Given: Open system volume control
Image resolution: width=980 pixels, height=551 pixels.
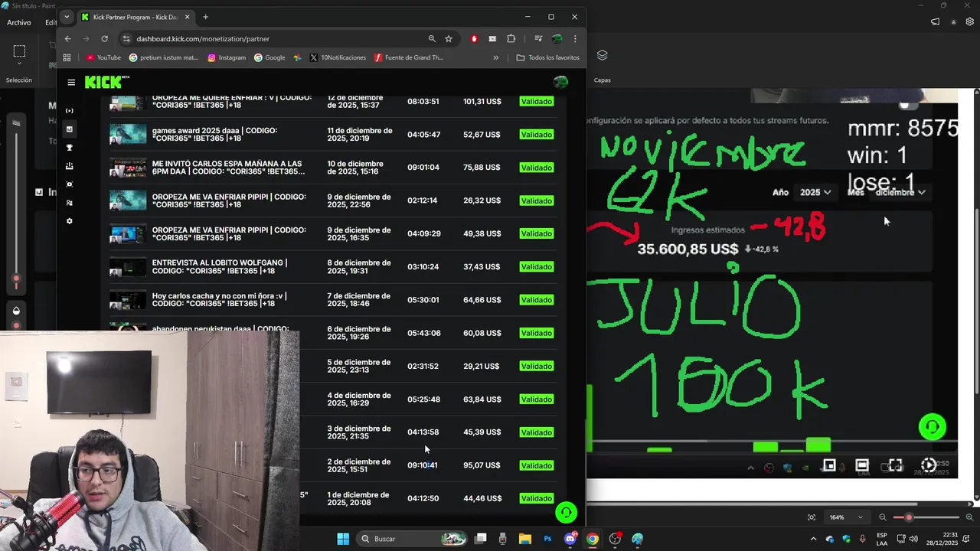Looking at the screenshot, I should [x=913, y=539].
